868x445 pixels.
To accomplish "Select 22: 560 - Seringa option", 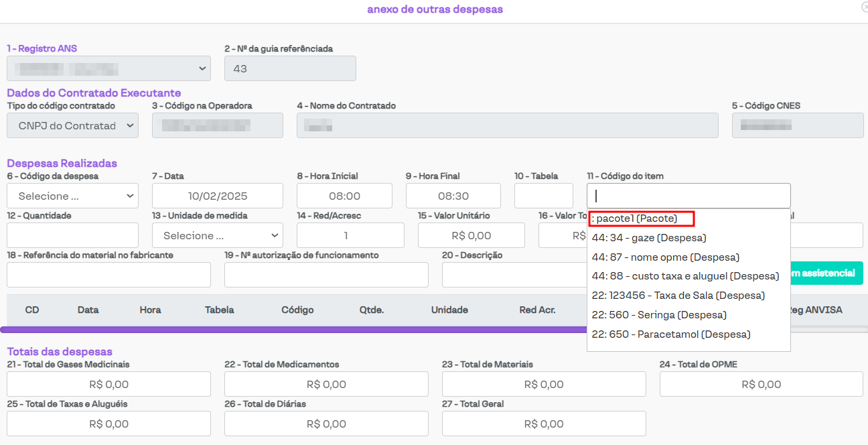I will point(658,315).
